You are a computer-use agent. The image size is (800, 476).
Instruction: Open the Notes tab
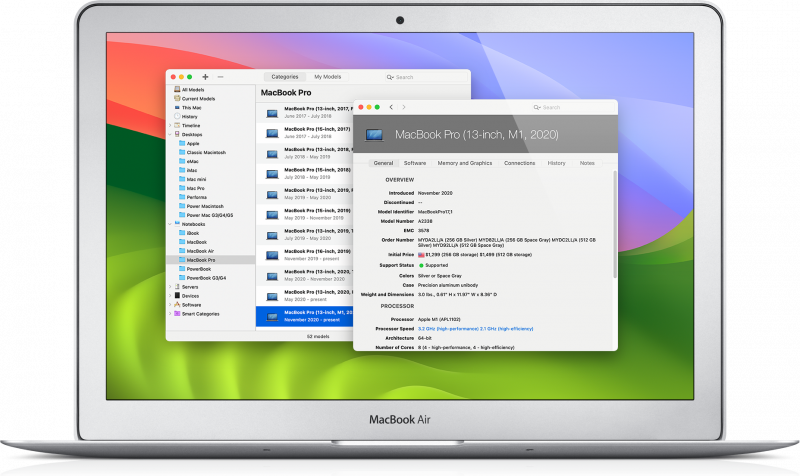587,163
